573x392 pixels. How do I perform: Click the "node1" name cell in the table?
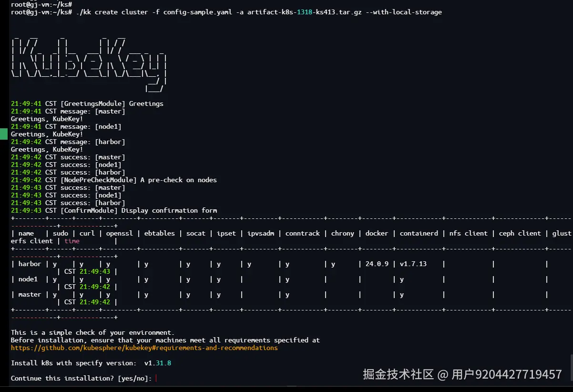coord(28,279)
